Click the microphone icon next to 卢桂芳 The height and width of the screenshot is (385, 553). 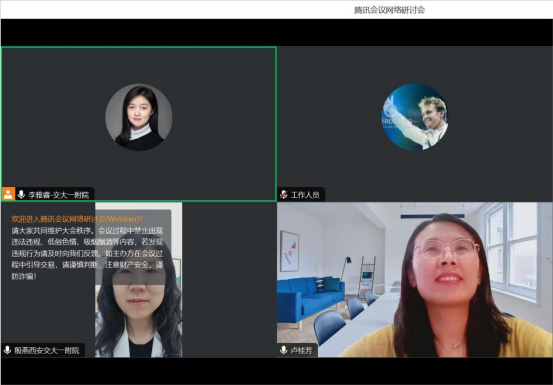point(283,350)
